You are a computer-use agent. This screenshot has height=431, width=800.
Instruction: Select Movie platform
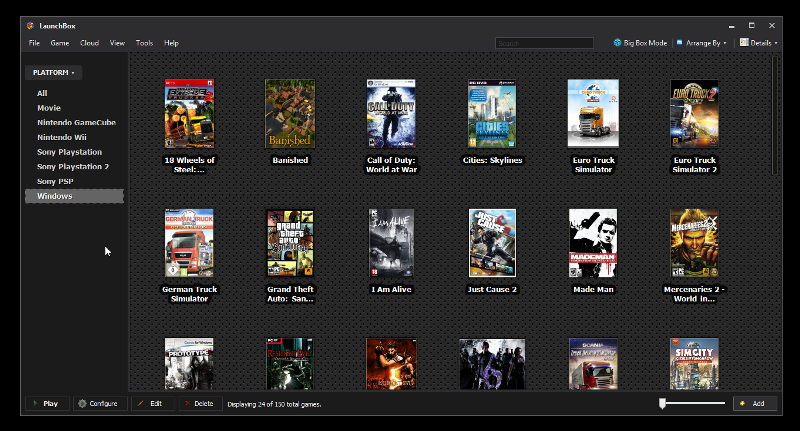coord(49,108)
